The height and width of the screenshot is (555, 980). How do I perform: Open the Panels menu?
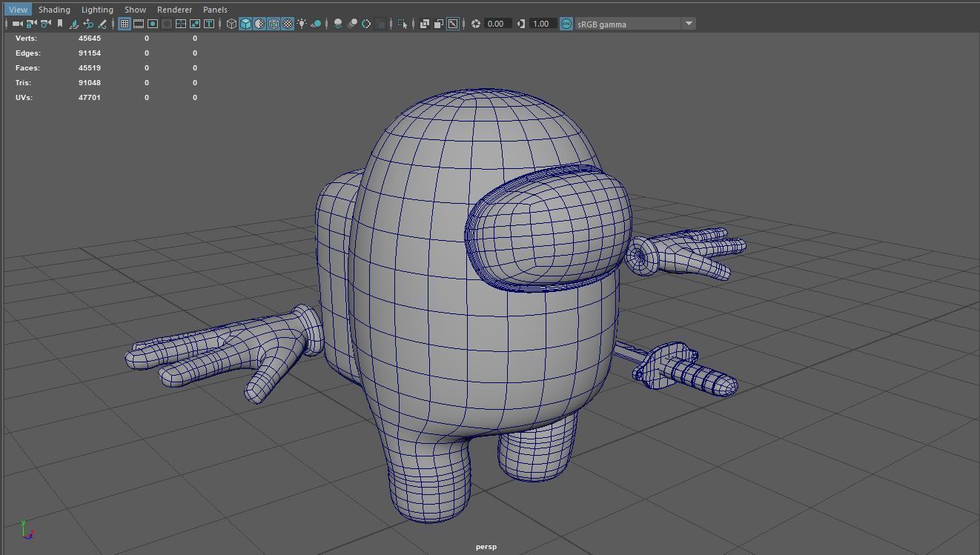215,10
